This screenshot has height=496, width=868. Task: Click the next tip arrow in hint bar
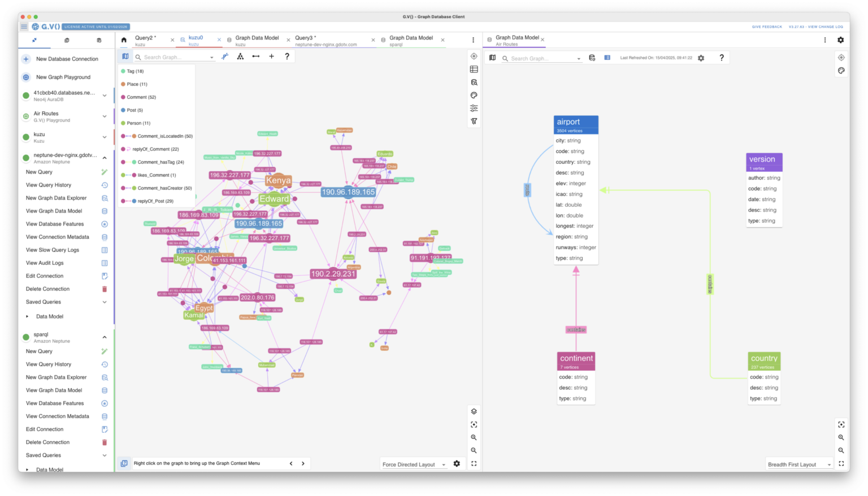(303, 464)
